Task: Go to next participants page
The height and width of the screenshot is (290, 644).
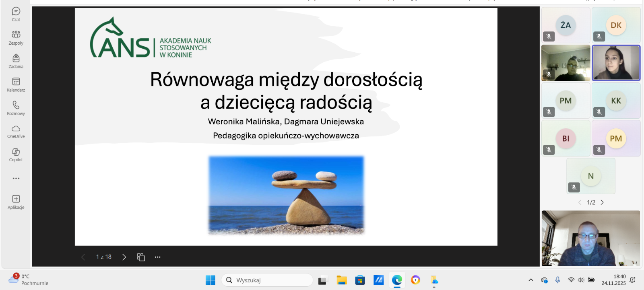Action: click(x=602, y=202)
